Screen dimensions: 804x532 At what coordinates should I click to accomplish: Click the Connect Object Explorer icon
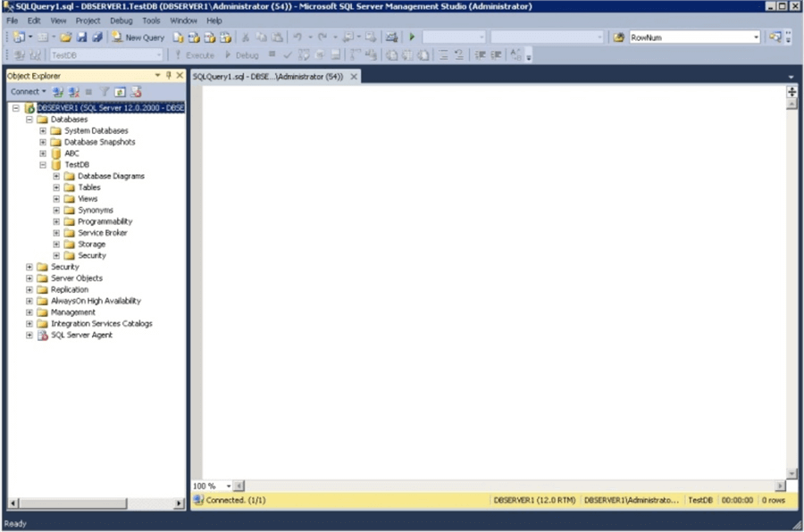pyautogui.click(x=58, y=92)
